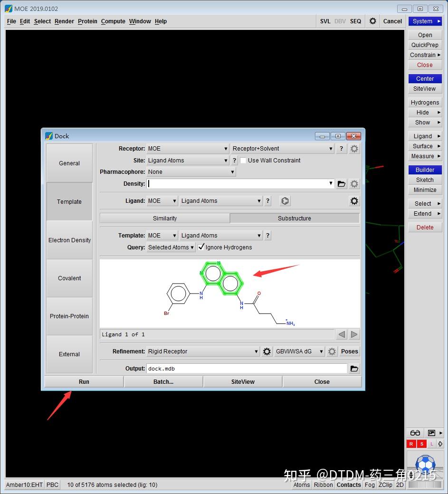Click QuickPrep in the right panel
This screenshot has width=448, height=494.
click(425, 45)
